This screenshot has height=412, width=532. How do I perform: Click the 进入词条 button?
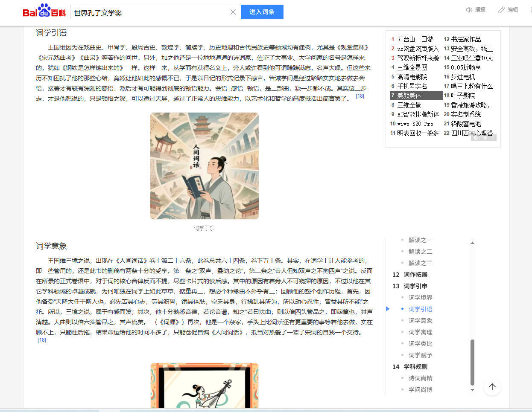(x=262, y=12)
